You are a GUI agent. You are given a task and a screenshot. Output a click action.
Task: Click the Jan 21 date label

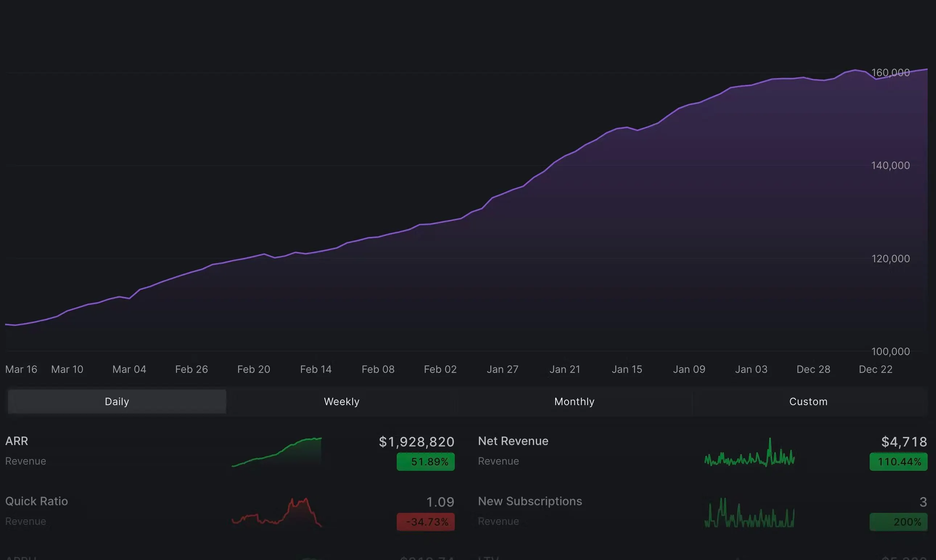pyautogui.click(x=565, y=369)
